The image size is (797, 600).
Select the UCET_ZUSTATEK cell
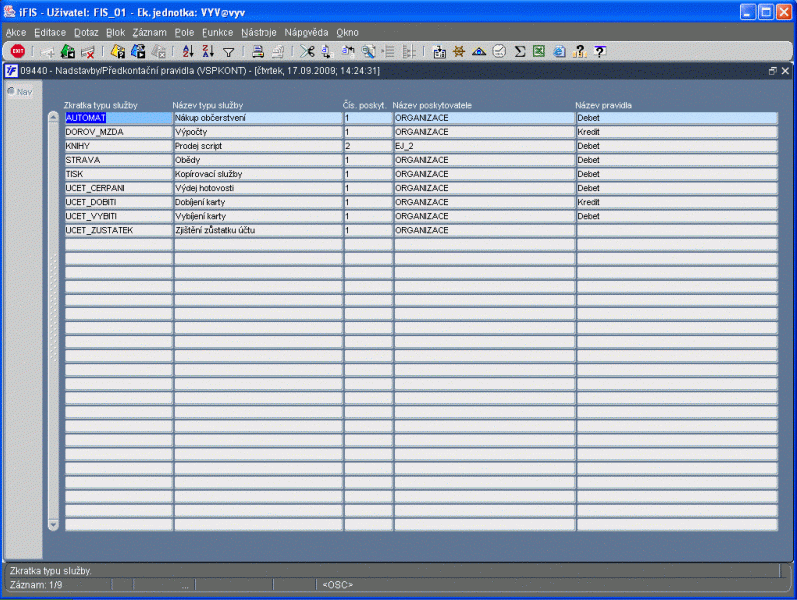tap(118, 230)
